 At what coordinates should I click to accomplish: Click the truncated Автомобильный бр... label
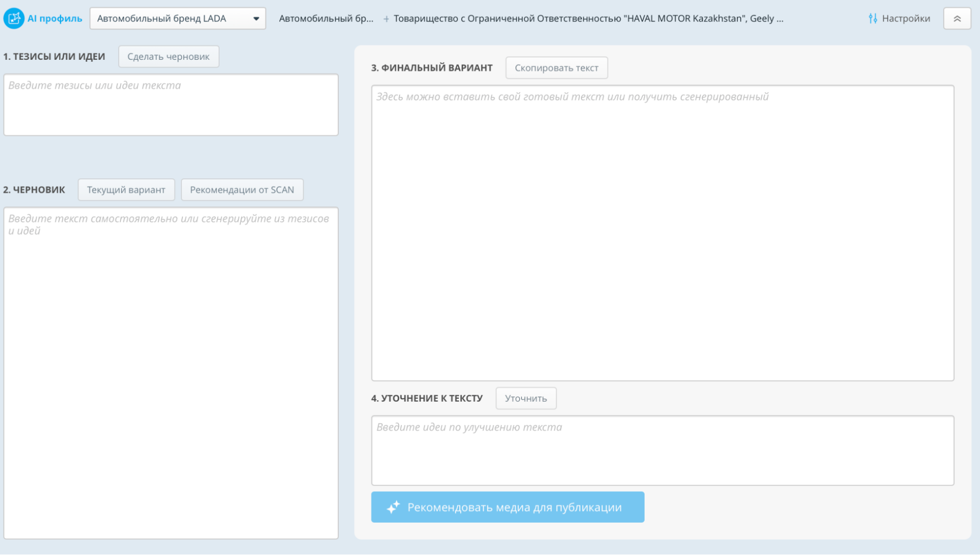click(326, 19)
